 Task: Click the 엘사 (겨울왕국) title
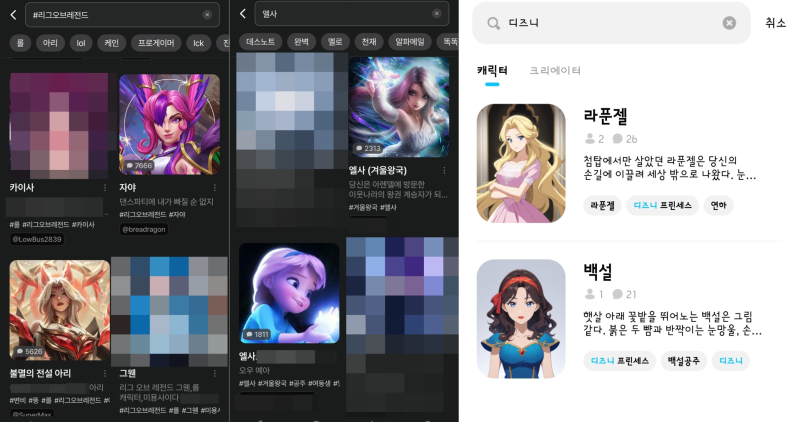point(378,170)
